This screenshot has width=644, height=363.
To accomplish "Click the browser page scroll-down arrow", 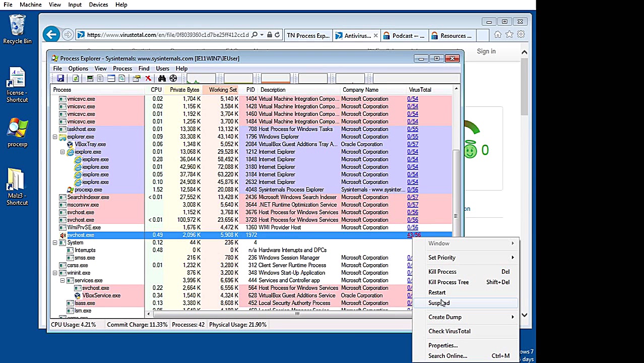I will (x=525, y=315).
